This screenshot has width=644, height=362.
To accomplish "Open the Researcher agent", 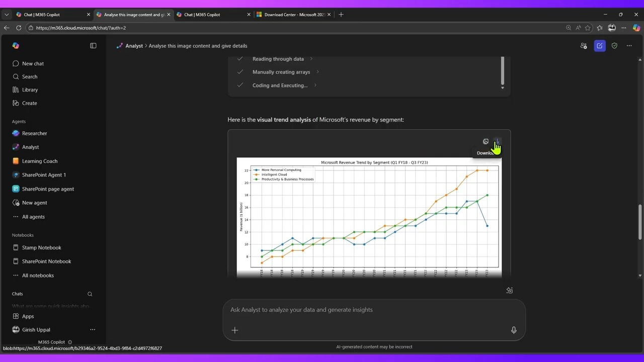I will coord(34,133).
